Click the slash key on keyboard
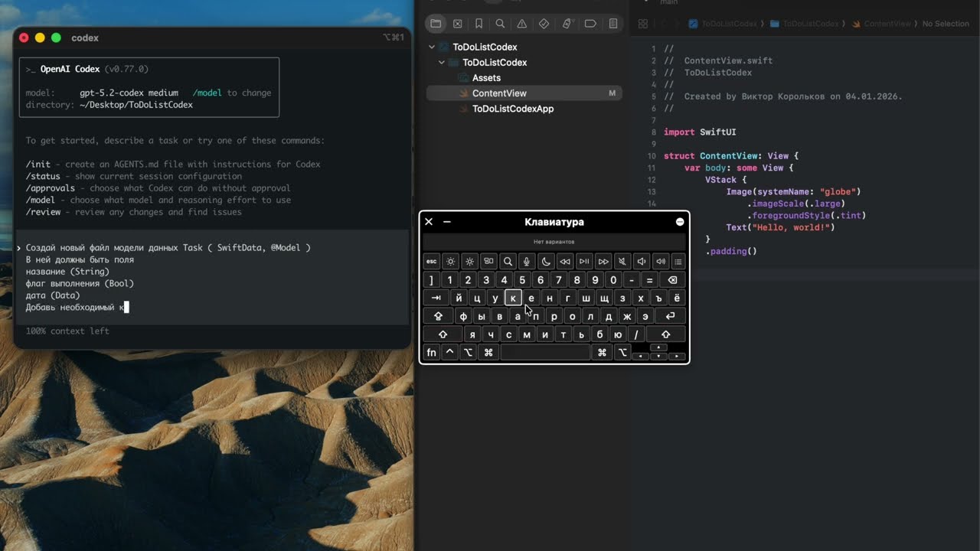The height and width of the screenshot is (551, 980). [636, 334]
